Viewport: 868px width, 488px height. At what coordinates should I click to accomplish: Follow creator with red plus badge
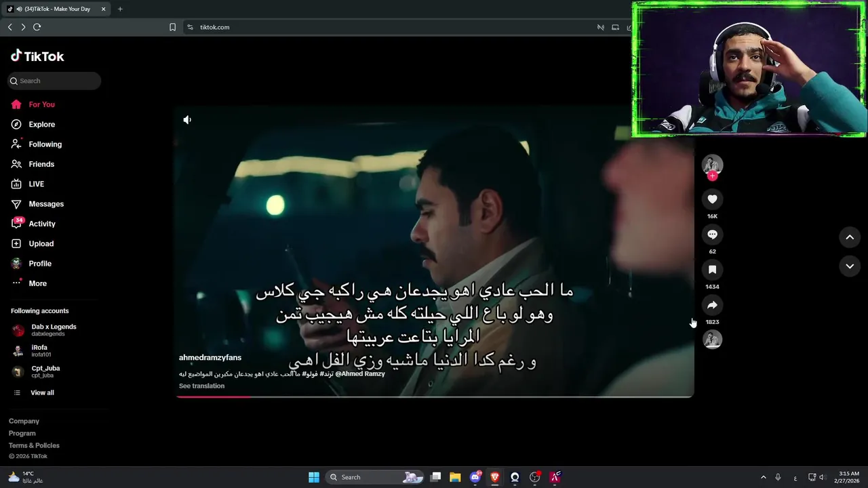(712, 176)
